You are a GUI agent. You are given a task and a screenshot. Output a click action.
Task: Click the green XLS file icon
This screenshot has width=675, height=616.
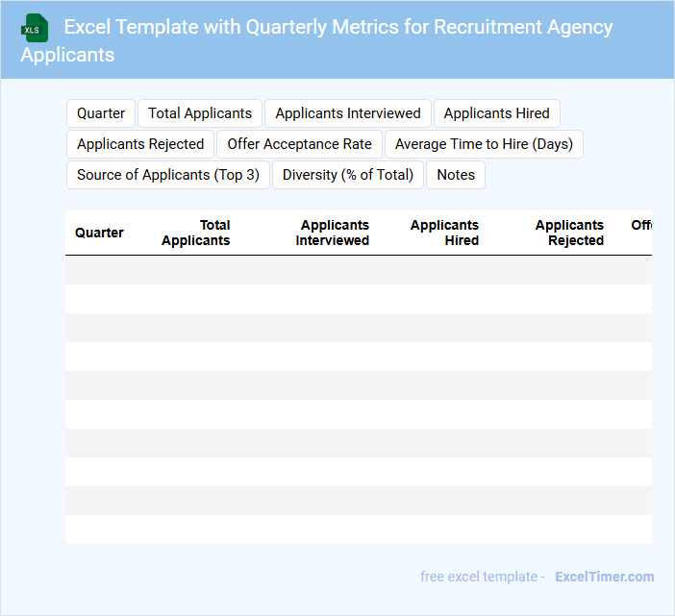pyautogui.click(x=35, y=28)
